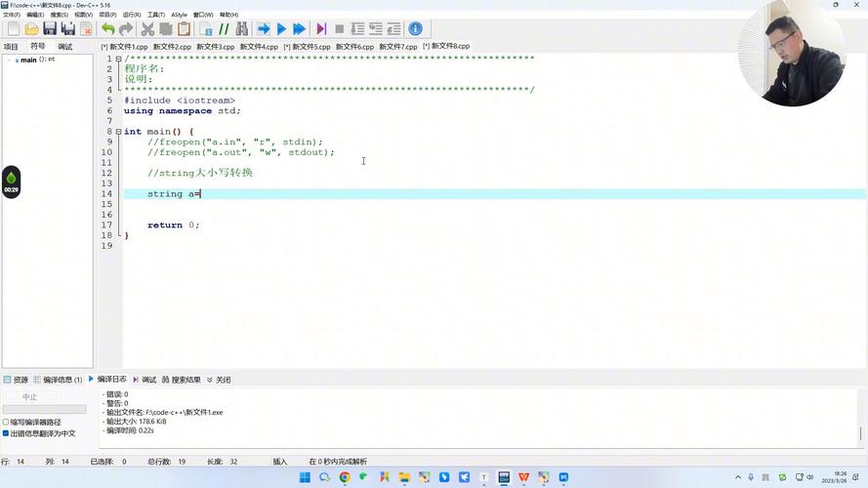868x488 pixels.
Task: Click the binoculars Find icon
Action: click(242, 29)
